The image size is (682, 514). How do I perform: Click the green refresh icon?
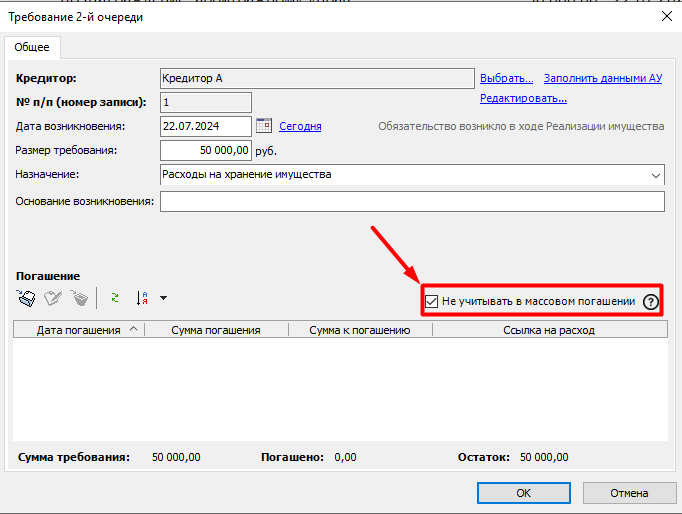pos(114,297)
